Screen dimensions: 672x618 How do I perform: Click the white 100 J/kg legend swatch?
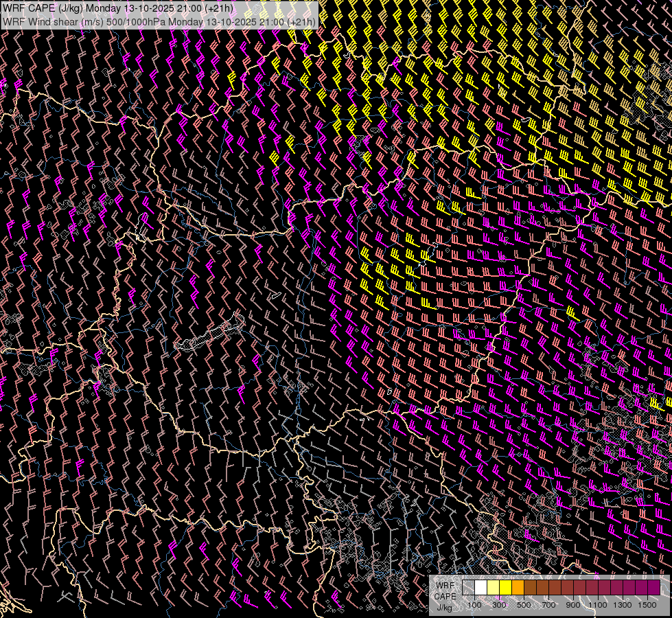(481, 587)
